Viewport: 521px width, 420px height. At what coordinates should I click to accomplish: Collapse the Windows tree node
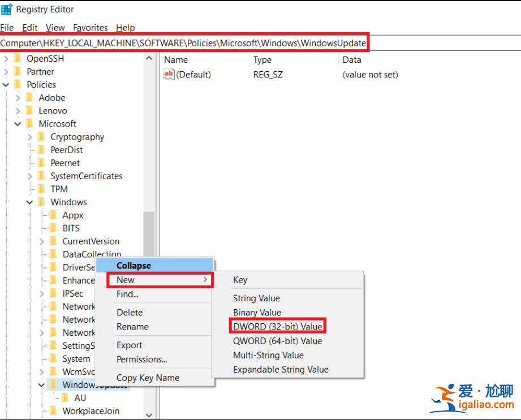point(29,202)
